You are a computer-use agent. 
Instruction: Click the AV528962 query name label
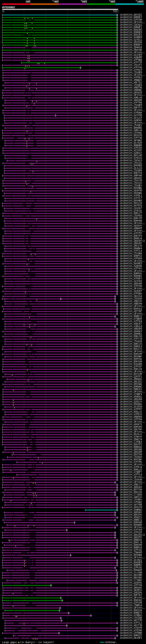point(8,7)
